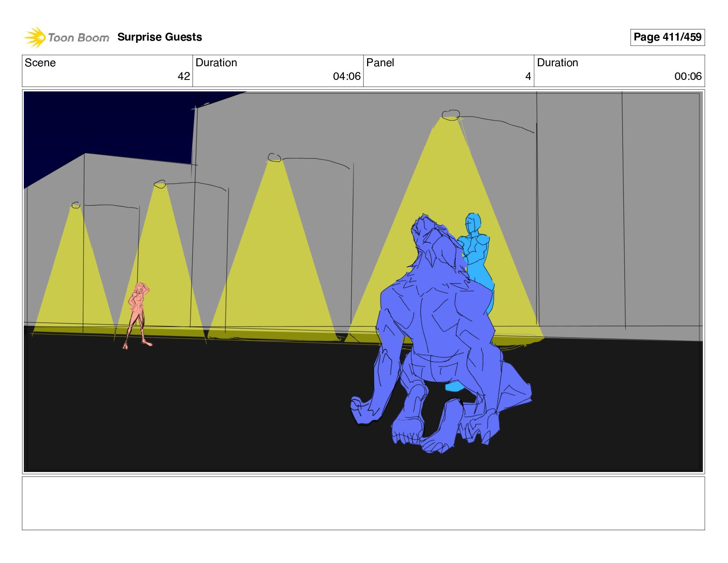Click the empty notes box below panel

pyautogui.click(x=363, y=503)
